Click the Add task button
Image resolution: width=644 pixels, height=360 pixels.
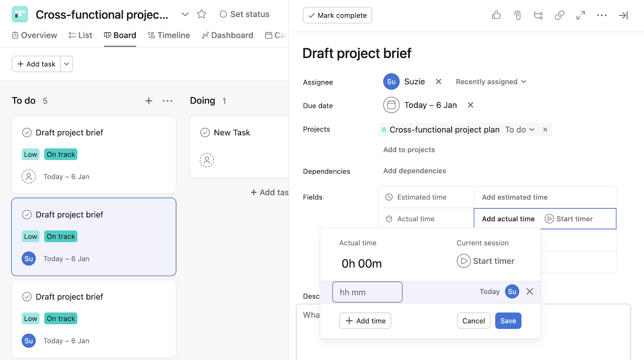tap(36, 64)
